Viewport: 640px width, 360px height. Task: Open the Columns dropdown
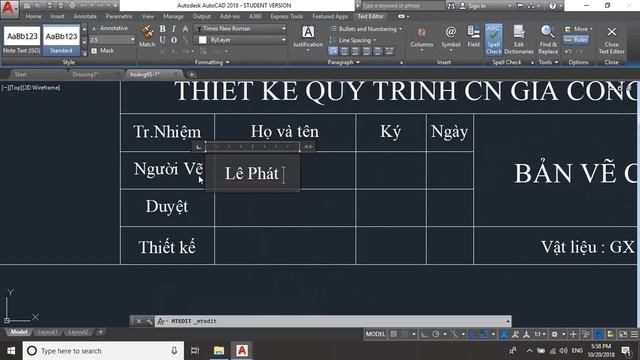click(x=422, y=38)
